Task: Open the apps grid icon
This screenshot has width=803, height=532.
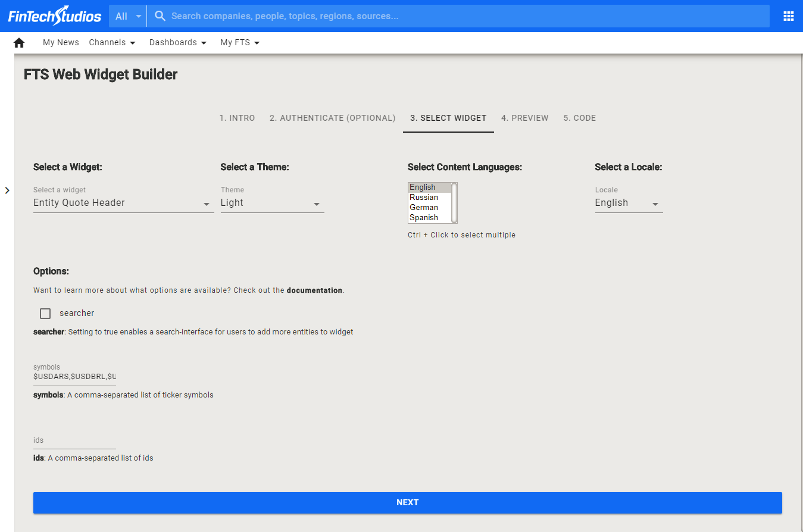Action: click(789, 16)
